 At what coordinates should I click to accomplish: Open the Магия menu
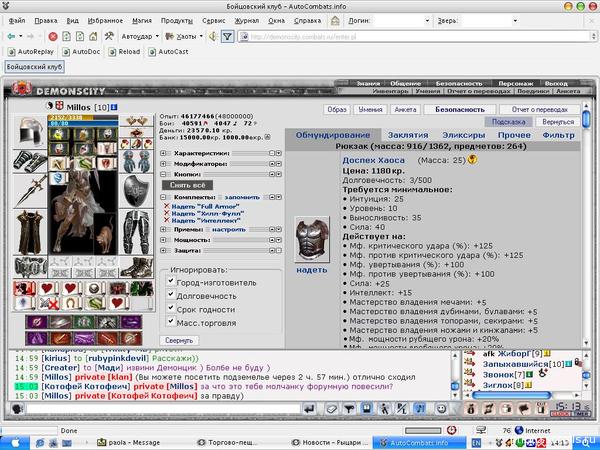[x=142, y=21]
